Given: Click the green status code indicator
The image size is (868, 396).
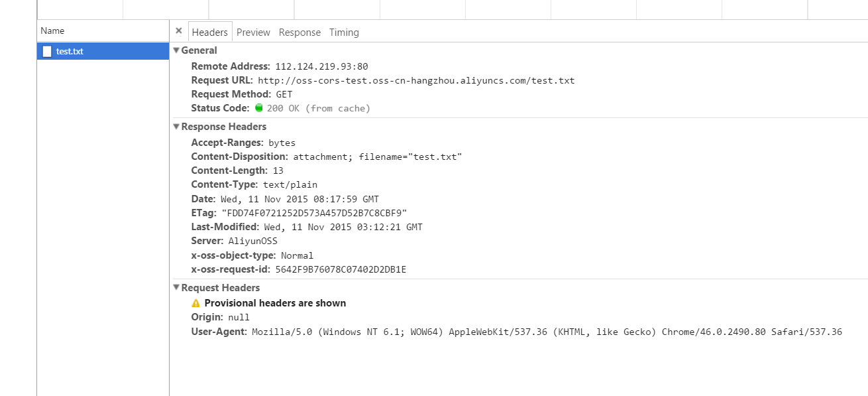Looking at the screenshot, I should [258, 107].
